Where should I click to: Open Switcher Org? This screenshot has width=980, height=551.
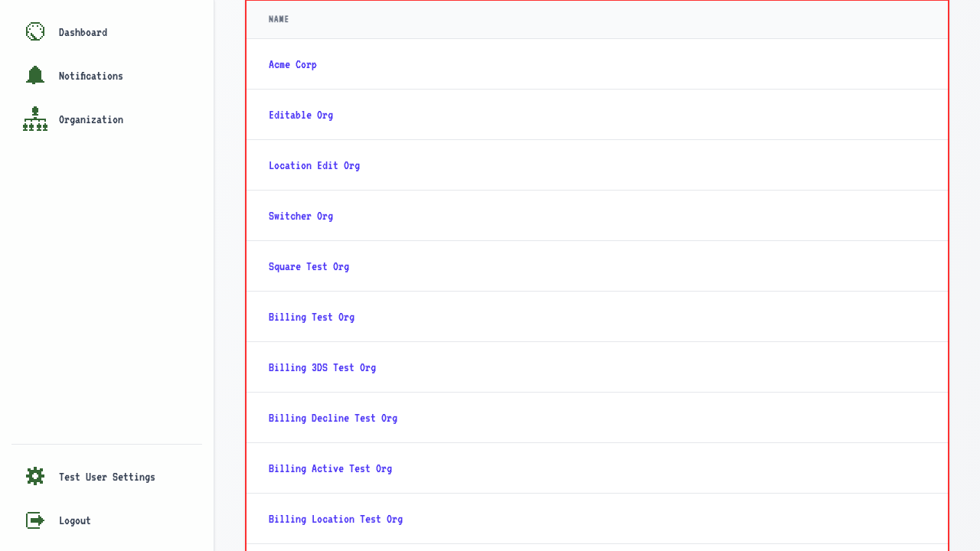click(x=301, y=216)
